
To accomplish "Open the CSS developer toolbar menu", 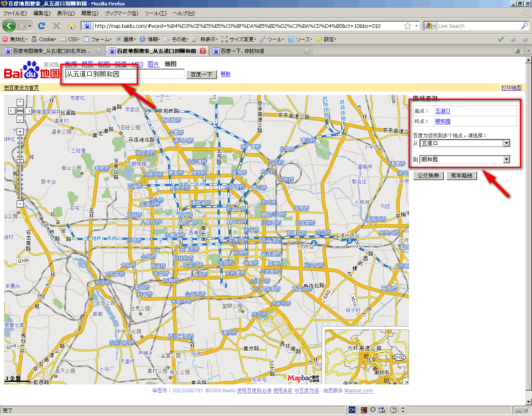I will [x=70, y=39].
